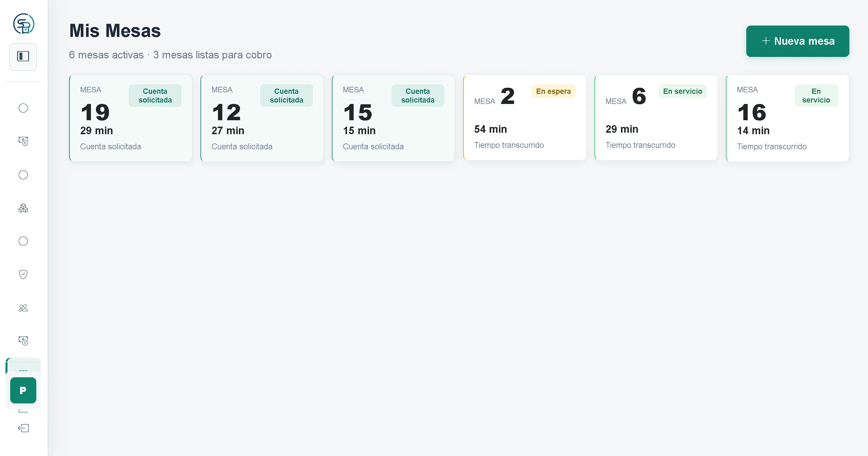868x456 pixels.
Task: Open the Mesa 2 card number
Action: point(507,96)
